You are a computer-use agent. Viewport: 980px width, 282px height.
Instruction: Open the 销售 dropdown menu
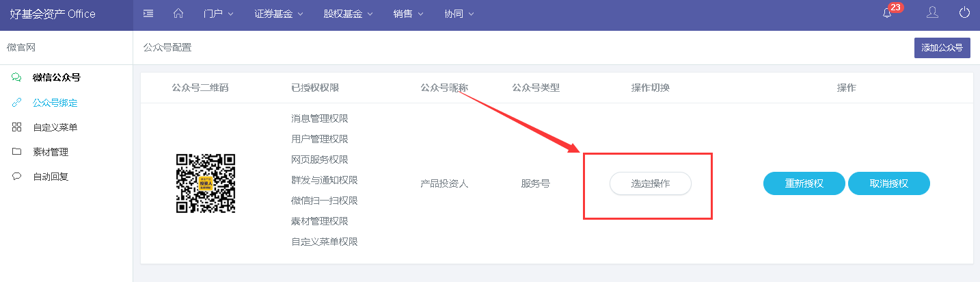[409, 14]
